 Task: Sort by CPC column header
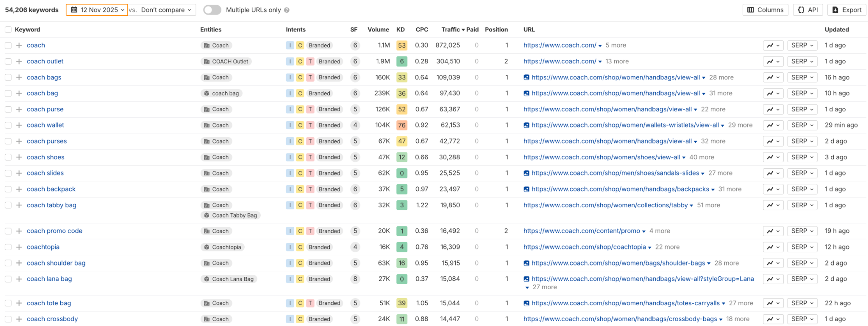[x=422, y=30]
